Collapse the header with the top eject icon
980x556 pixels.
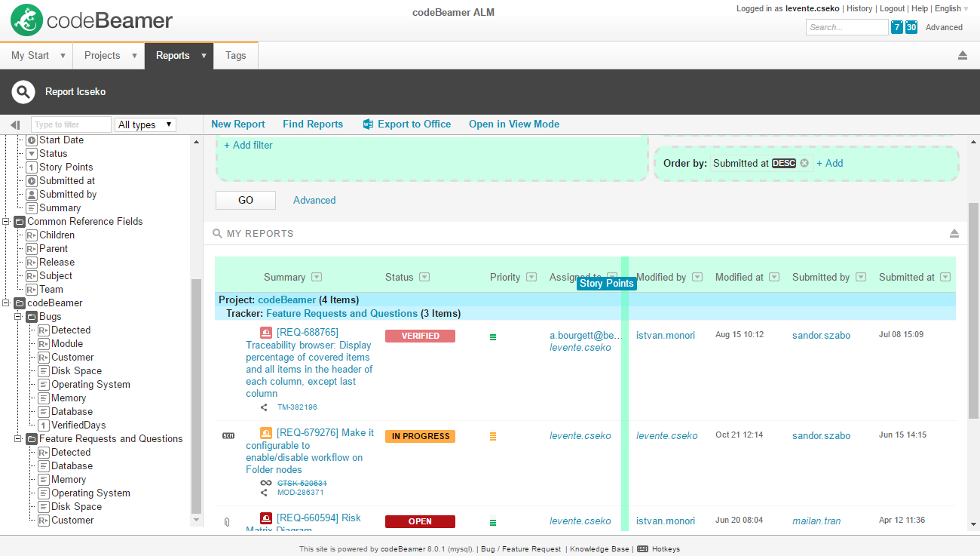[963, 55]
